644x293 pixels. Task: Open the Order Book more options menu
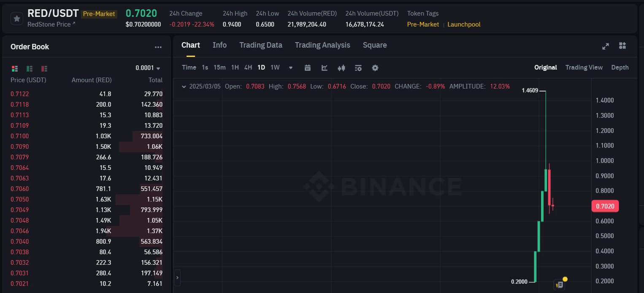158,47
